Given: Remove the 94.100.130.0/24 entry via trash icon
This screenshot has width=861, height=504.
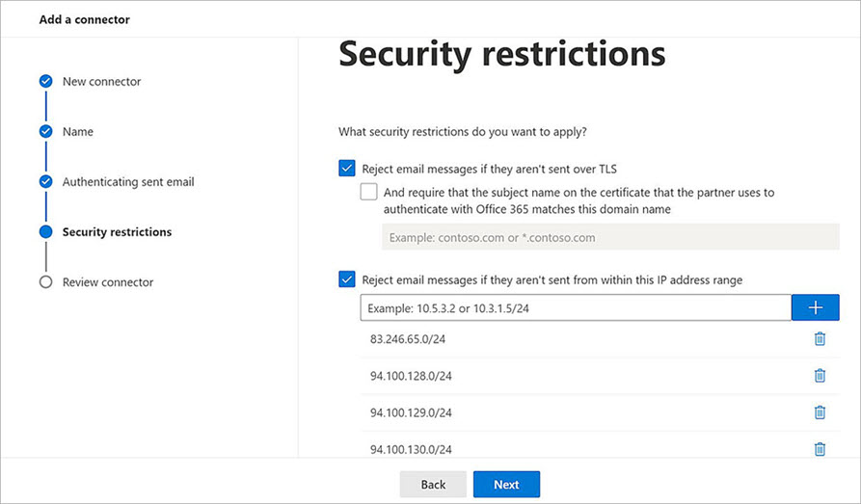Looking at the screenshot, I should [820, 448].
